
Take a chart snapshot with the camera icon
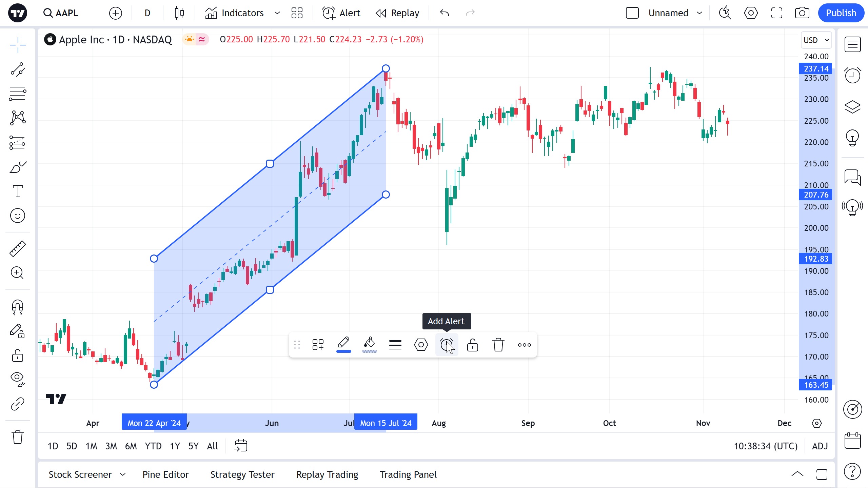802,13
